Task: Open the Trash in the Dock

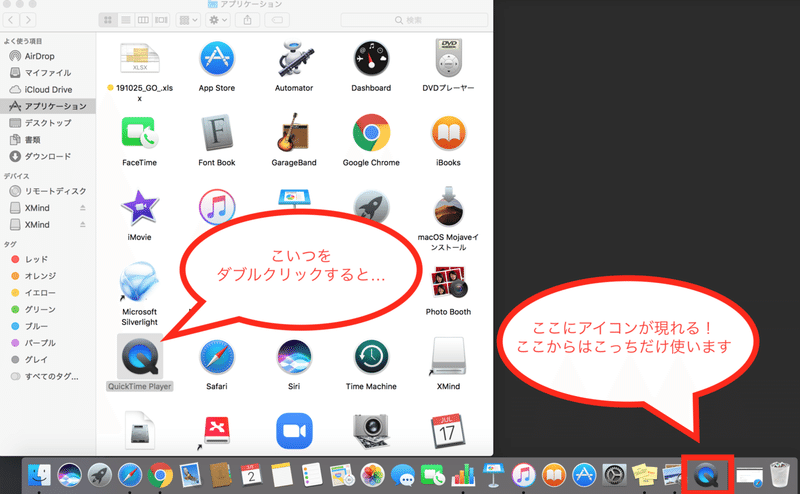Action: [x=780, y=475]
